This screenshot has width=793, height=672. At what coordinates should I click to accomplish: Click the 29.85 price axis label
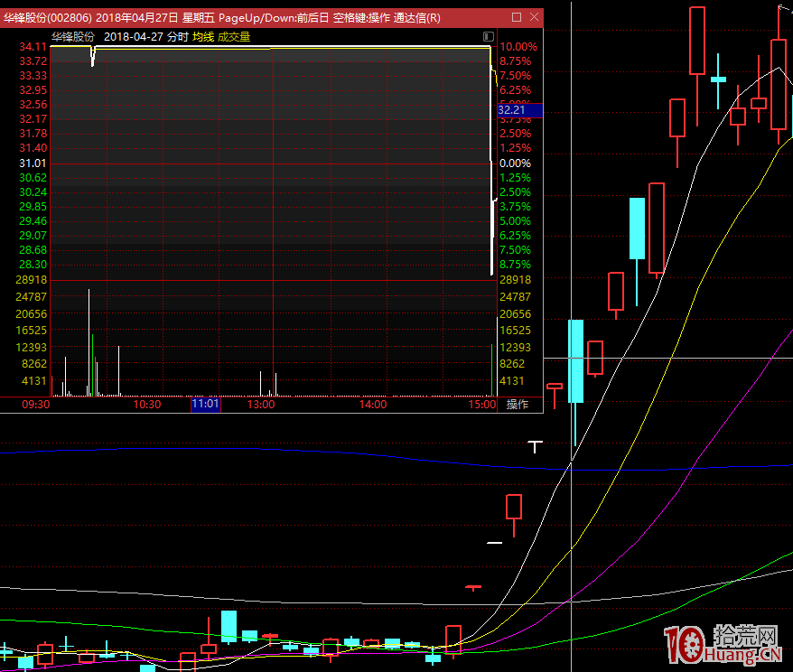pos(33,207)
